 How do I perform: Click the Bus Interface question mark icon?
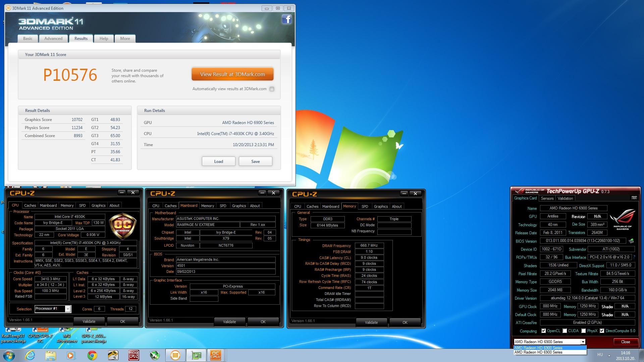pyautogui.click(x=634, y=257)
